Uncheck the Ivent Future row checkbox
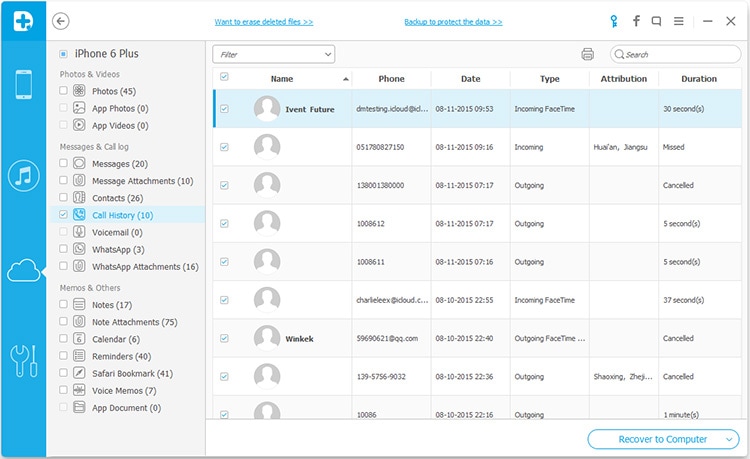The image size is (750, 459). pos(224,109)
